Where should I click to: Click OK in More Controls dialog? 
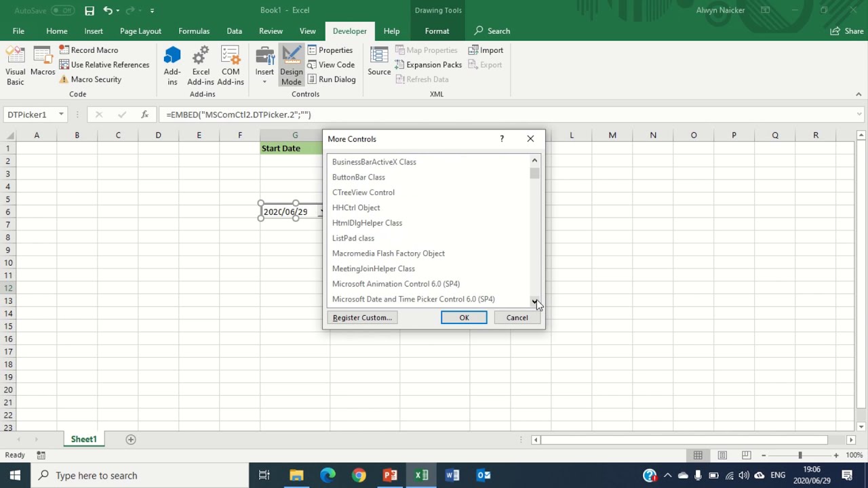464,317
